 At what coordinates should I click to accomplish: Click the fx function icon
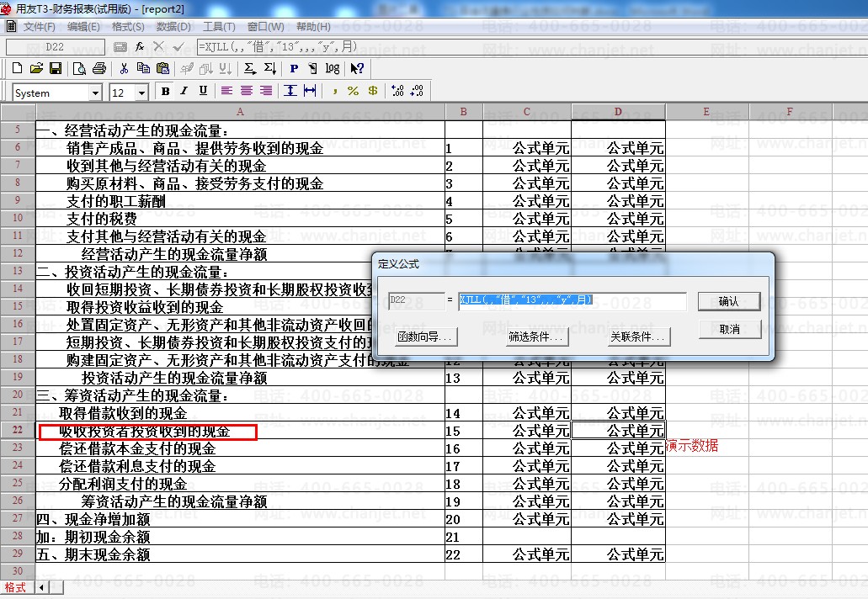pyautogui.click(x=140, y=47)
